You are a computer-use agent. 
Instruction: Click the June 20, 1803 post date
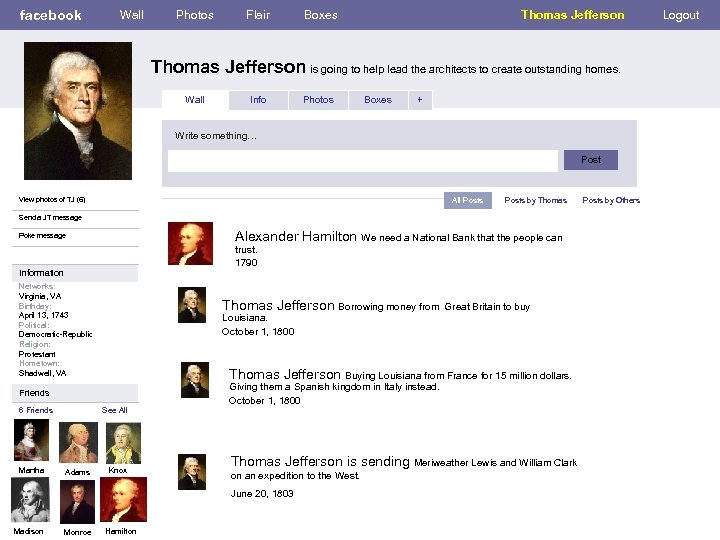[x=262, y=494]
